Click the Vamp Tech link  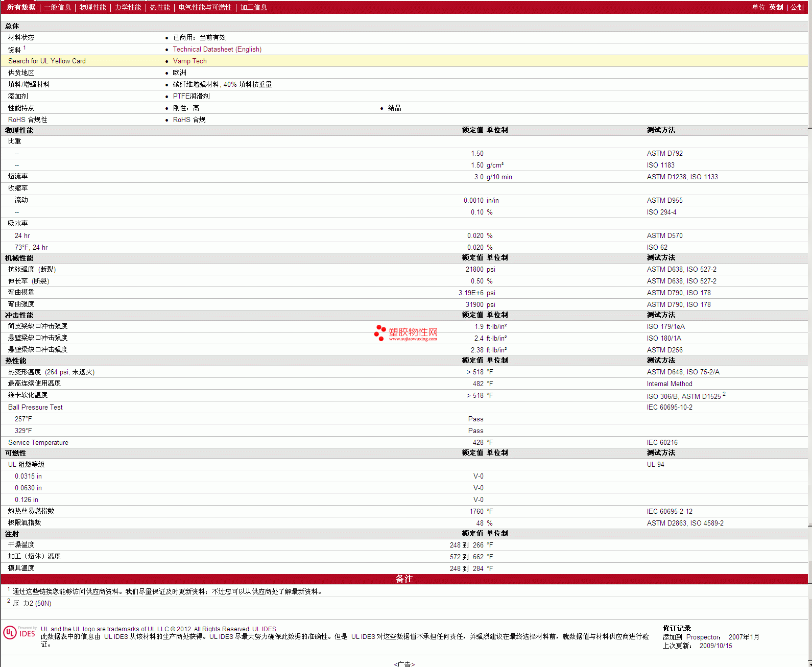click(189, 61)
